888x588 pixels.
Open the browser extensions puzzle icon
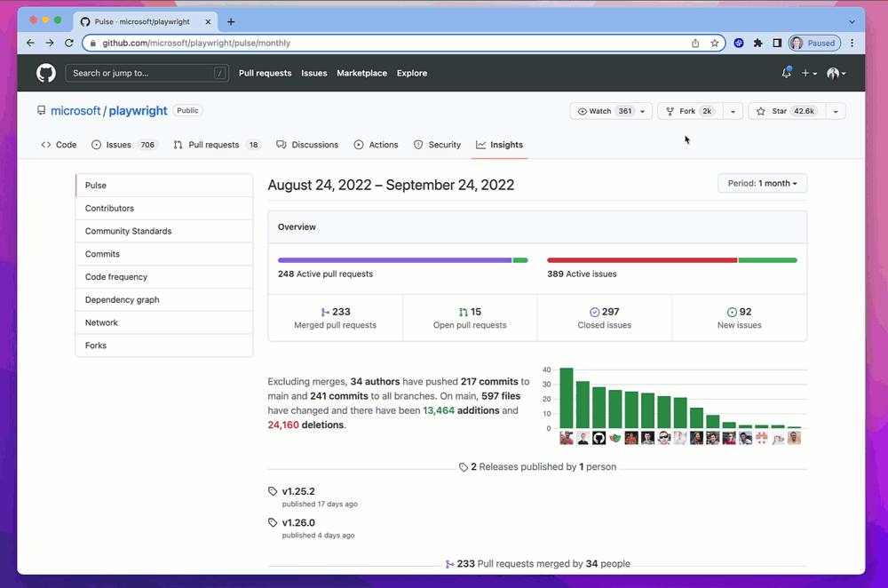[x=757, y=43]
